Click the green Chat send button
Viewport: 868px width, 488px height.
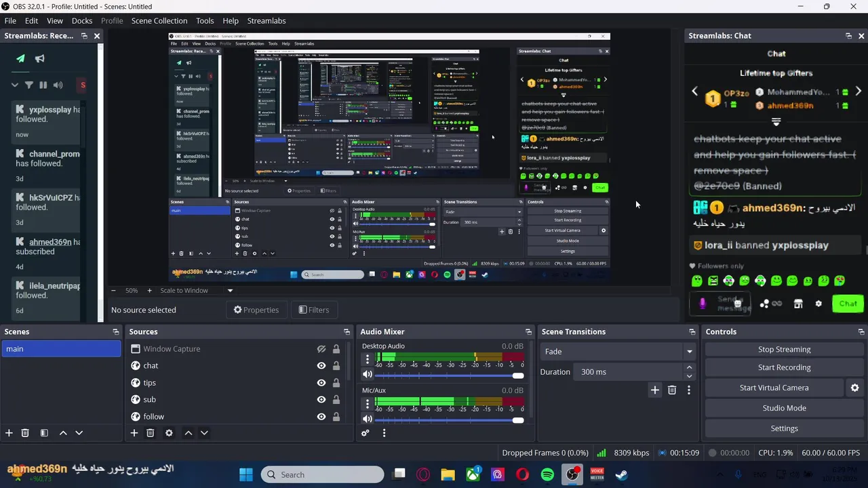848,304
